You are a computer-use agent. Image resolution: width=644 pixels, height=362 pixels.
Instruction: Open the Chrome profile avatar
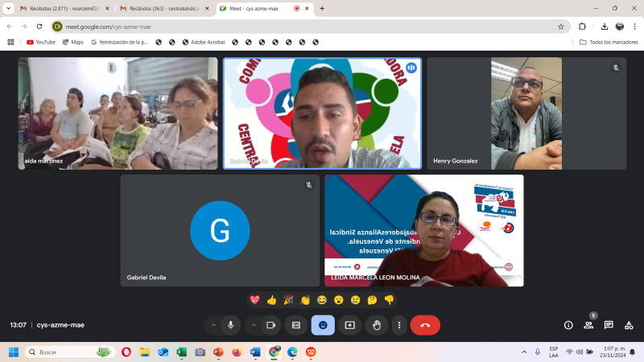point(620,27)
